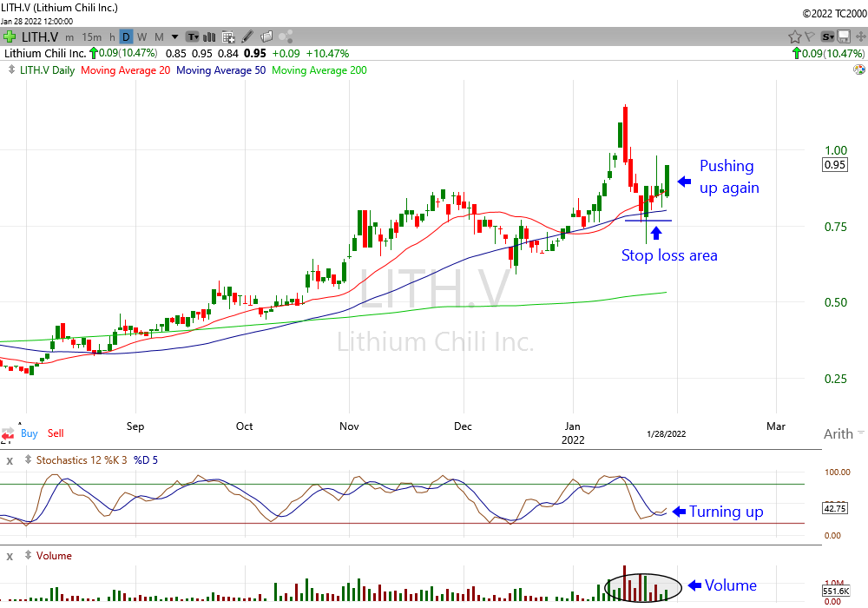
Task: Click the 'Lithium Chili Inc.' company name
Action: click(x=45, y=53)
